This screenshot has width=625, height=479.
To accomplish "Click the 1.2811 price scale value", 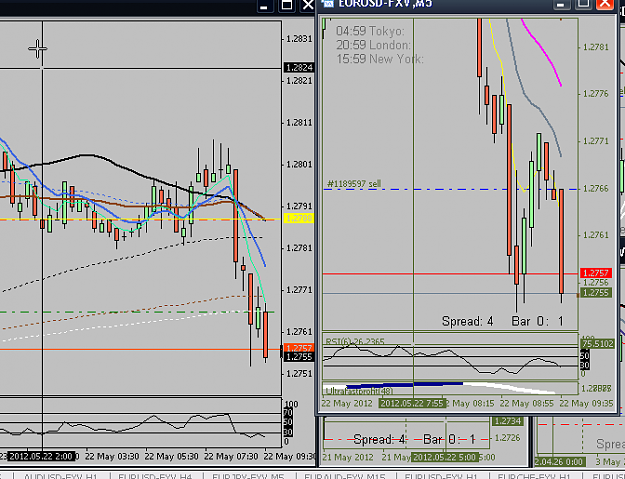I will tap(299, 122).
